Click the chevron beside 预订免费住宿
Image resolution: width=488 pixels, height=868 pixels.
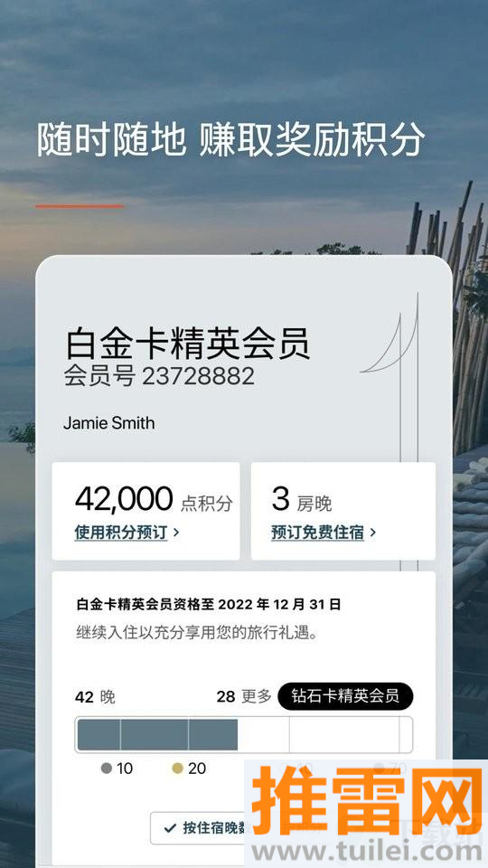(373, 533)
